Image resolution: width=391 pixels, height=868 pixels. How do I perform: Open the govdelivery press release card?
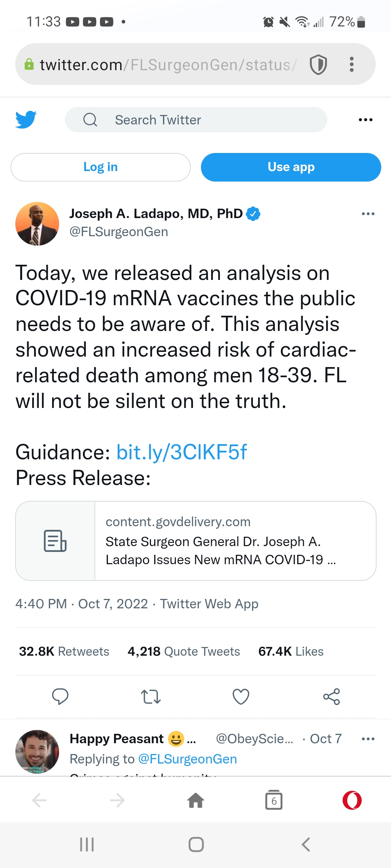tap(196, 541)
